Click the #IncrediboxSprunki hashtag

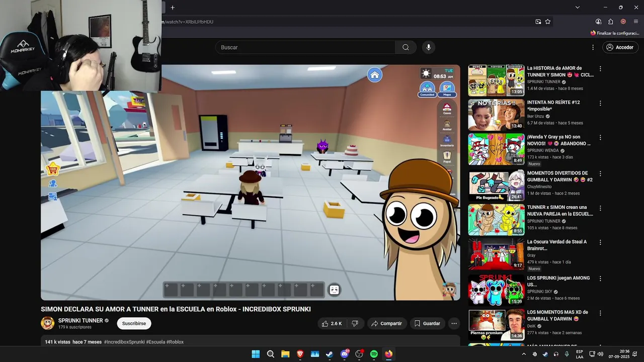[124, 342]
